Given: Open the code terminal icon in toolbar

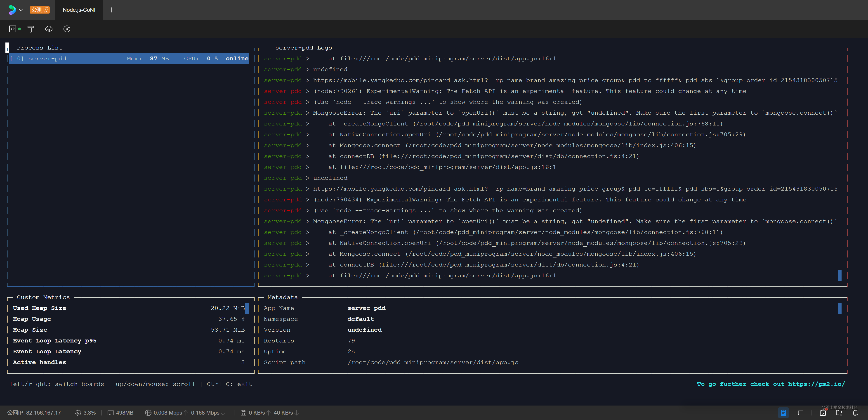Looking at the screenshot, I should pyautogui.click(x=12, y=29).
